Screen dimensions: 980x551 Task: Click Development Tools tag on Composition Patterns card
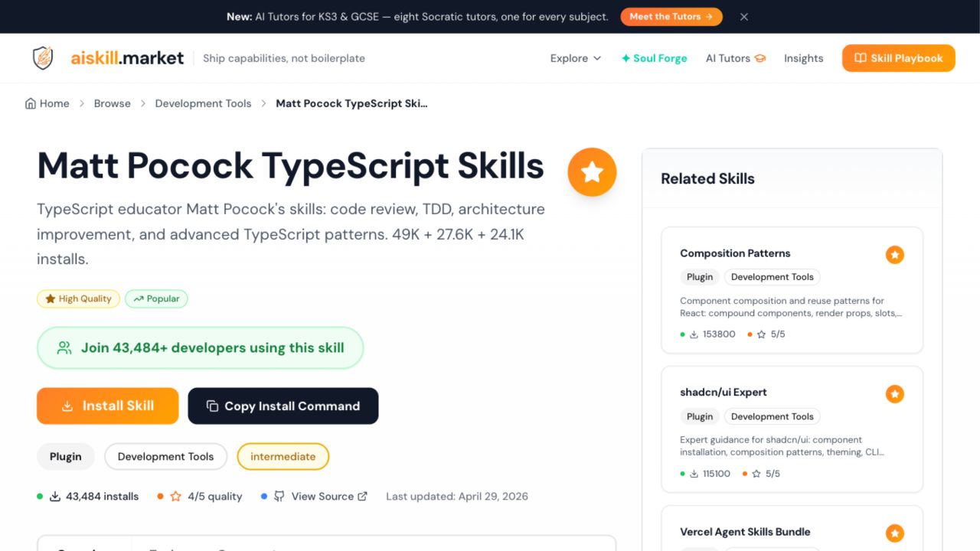point(773,277)
